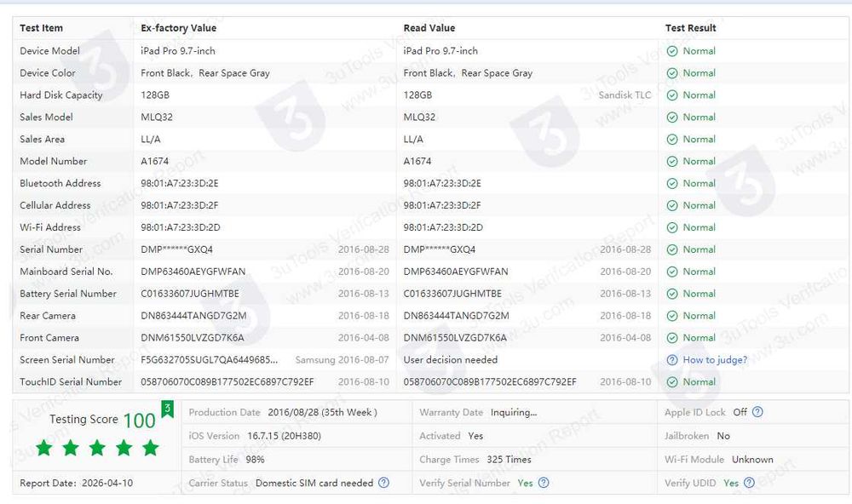The width and height of the screenshot is (852, 504).
Task: Click the ex-factory 128GB capacity cell
Action: pyautogui.click(x=155, y=95)
